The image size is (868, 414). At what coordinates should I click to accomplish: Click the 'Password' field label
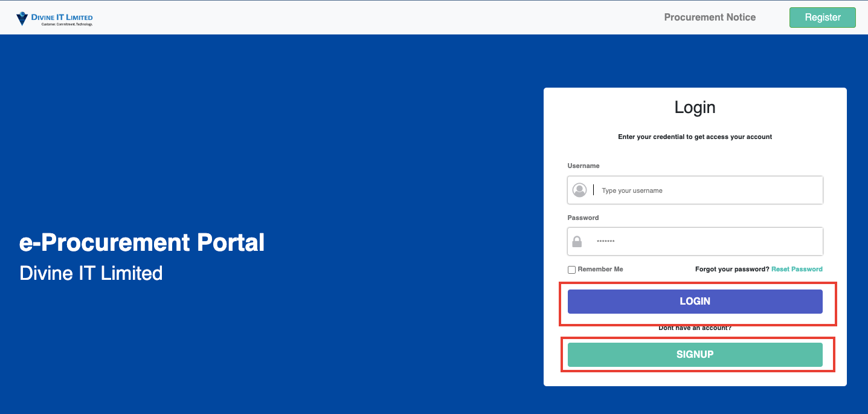point(583,218)
